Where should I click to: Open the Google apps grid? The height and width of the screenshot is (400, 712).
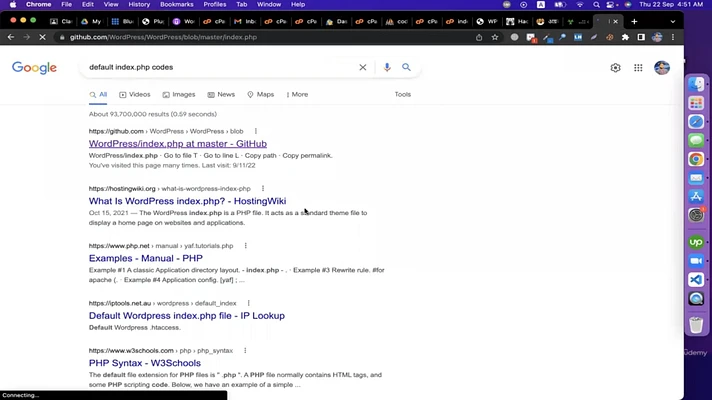(x=638, y=68)
